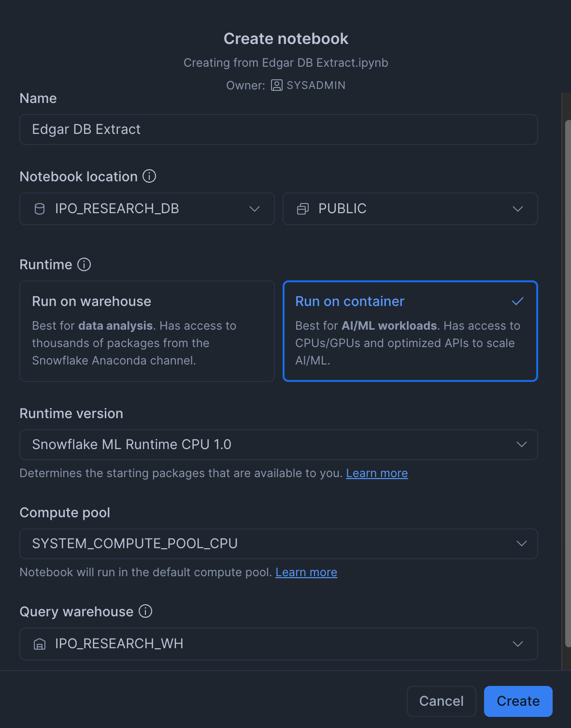Click the dialog's vertical scrollbar

[x=568, y=382]
